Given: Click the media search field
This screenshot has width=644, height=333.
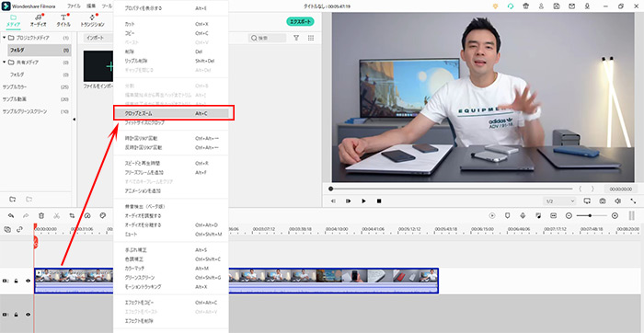Looking at the screenshot, I should pos(268,39).
